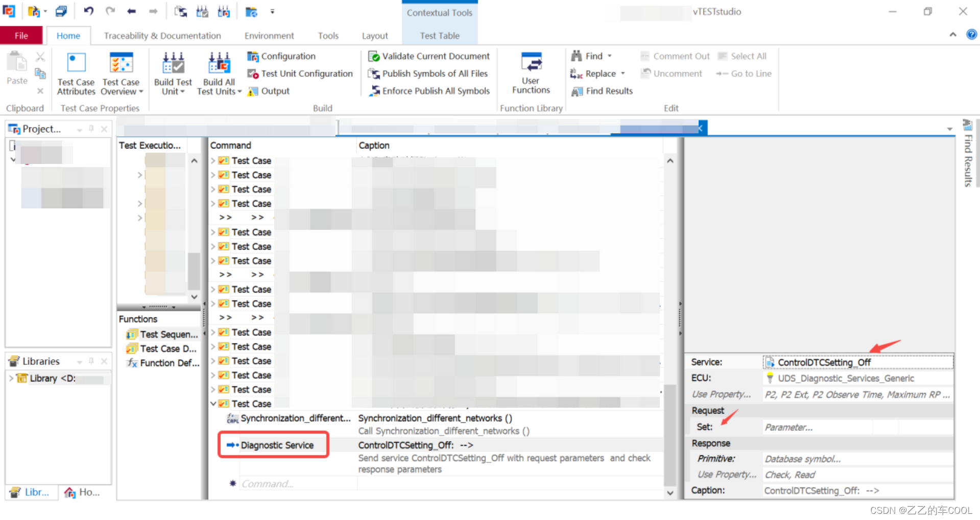Open the File menu
This screenshot has width=980, height=520.
point(21,35)
